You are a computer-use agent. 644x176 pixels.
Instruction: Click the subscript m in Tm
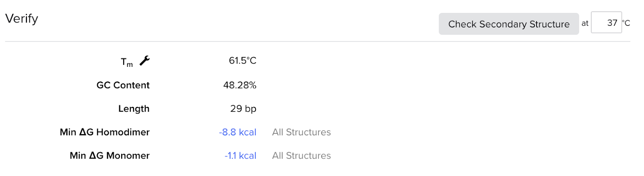click(x=130, y=64)
